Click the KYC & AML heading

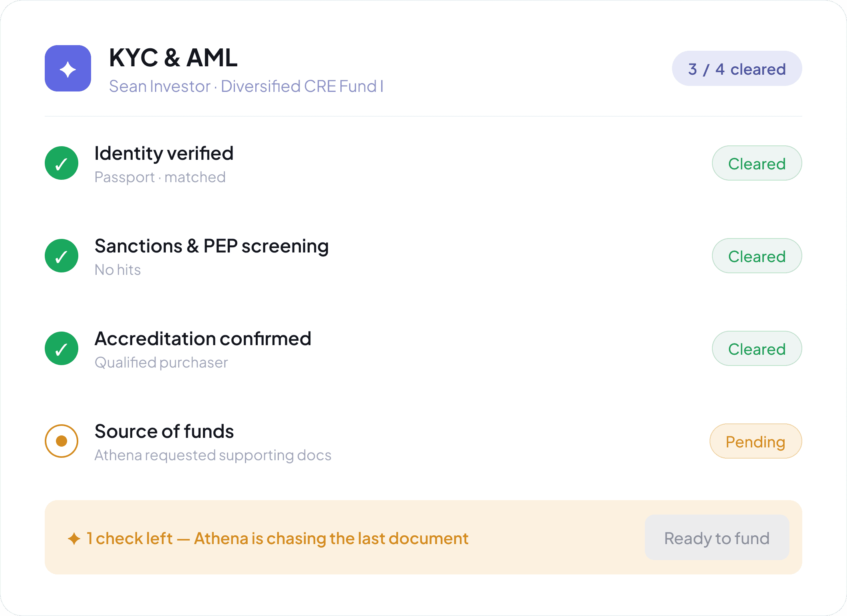[173, 58]
